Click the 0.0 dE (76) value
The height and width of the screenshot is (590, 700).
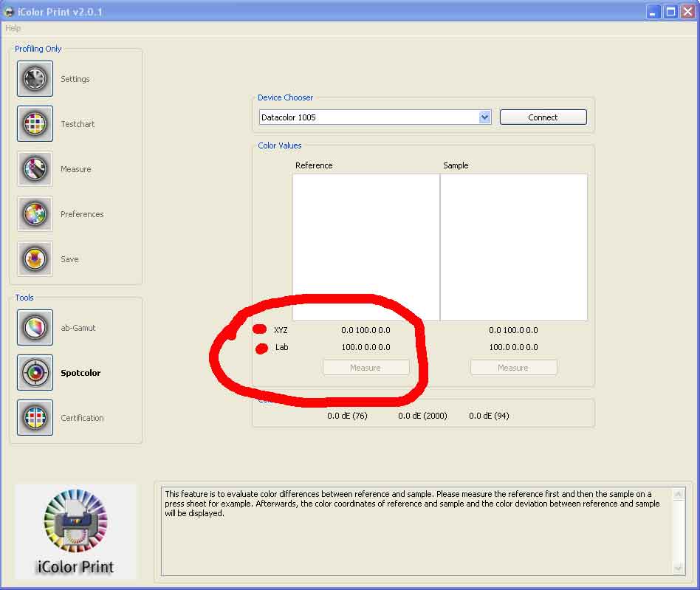click(x=347, y=416)
